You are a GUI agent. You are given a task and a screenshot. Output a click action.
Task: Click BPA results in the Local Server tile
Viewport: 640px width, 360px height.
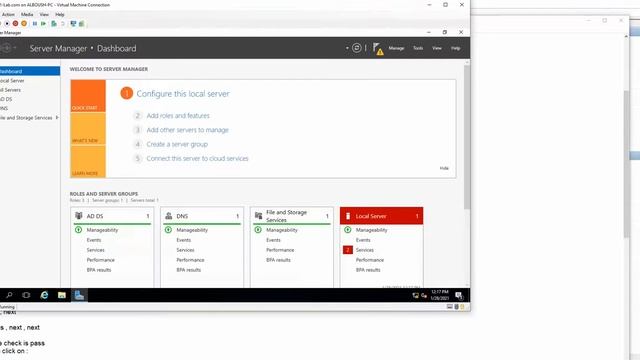tap(368, 270)
